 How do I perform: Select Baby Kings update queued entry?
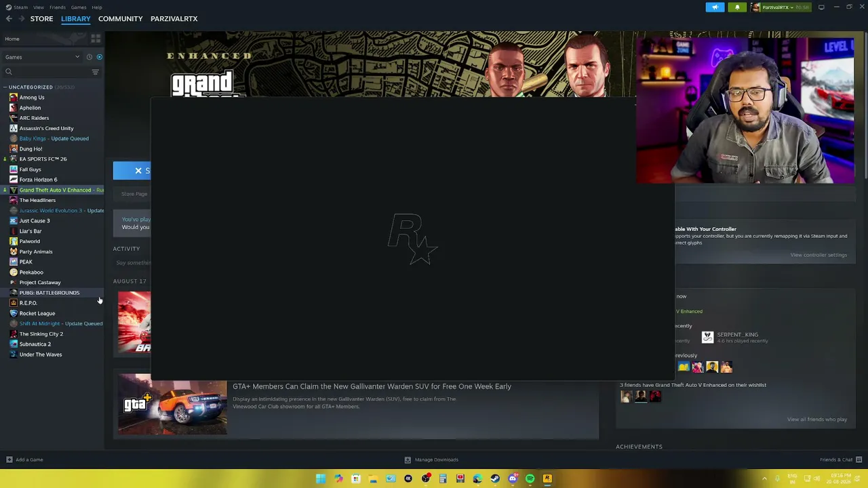coord(54,138)
